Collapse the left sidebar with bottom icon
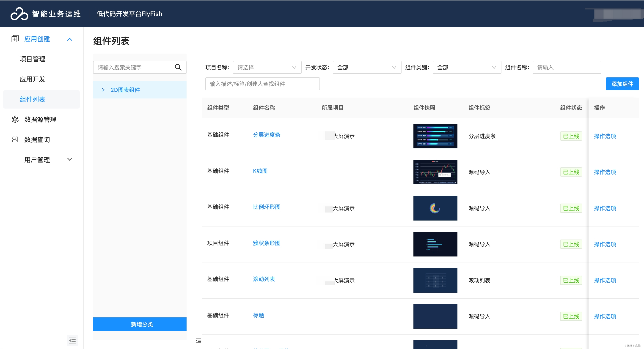 click(x=72, y=341)
